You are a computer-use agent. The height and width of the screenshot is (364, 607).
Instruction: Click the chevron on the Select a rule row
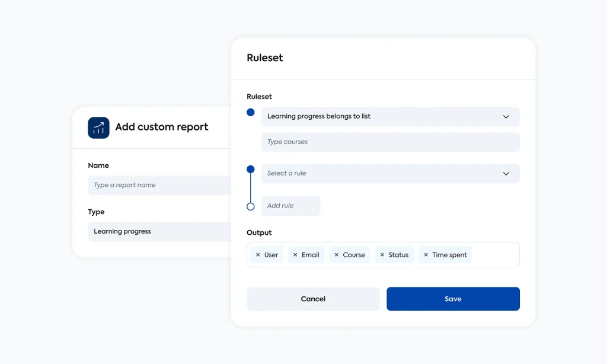pyautogui.click(x=506, y=173)
